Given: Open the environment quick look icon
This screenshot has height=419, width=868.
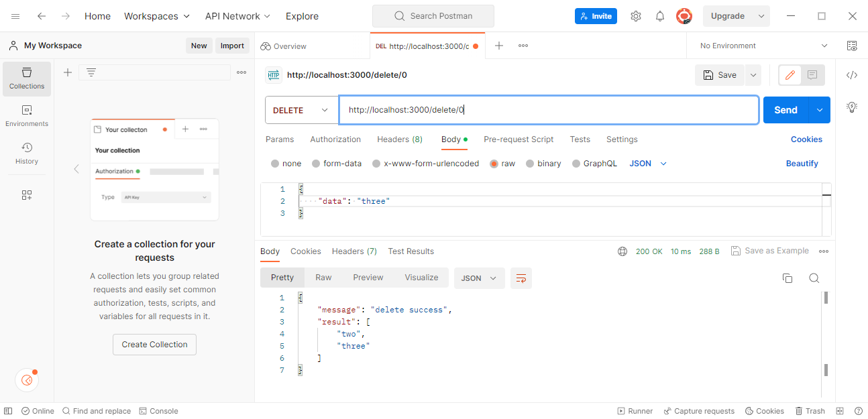Looking at the screenshot, I should 852,46.
